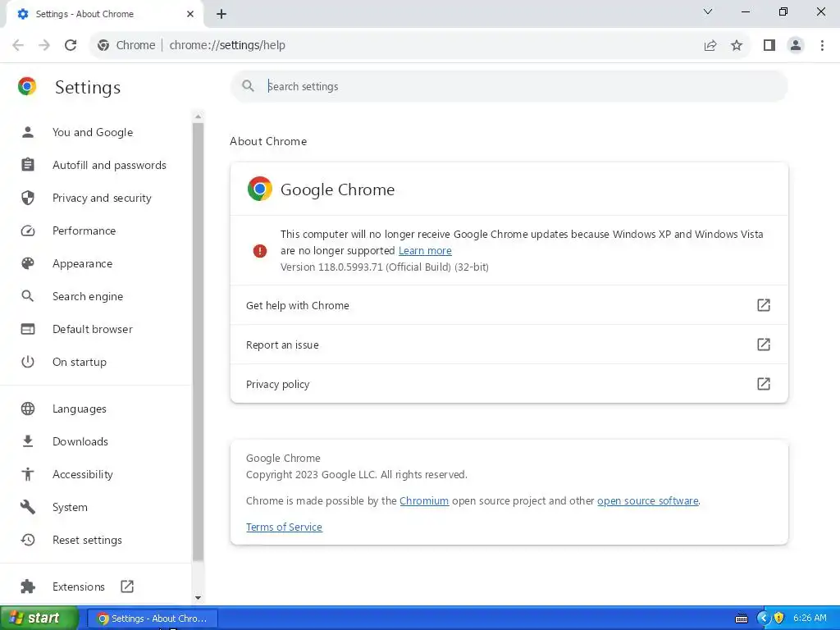The image size is (840, 630).
Task: Click the red warning update icon
Action: click(260, 251)
